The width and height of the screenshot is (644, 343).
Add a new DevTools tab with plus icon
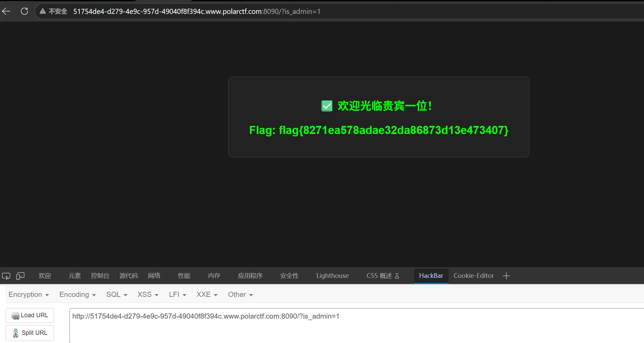click(x=506, y=276)
